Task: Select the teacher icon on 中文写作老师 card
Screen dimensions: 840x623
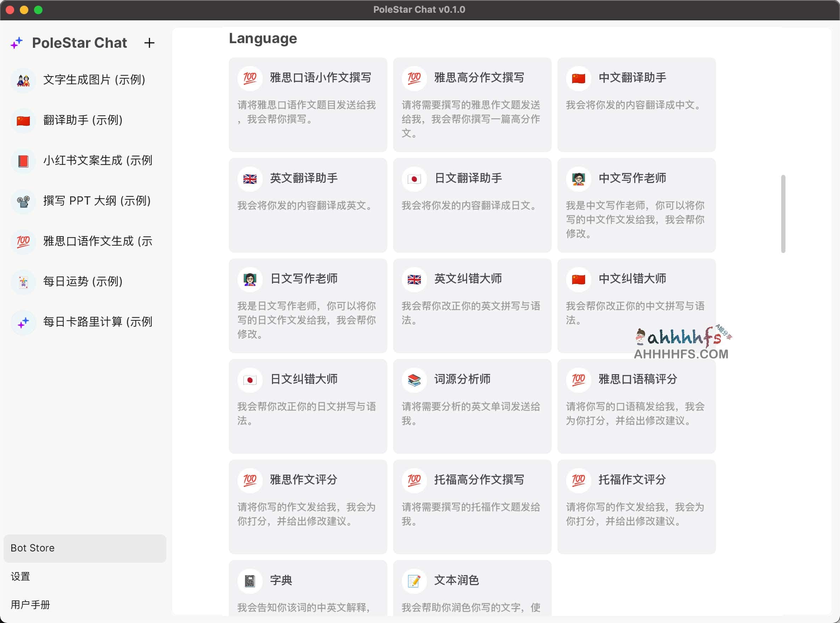Action: pos(578,179)
